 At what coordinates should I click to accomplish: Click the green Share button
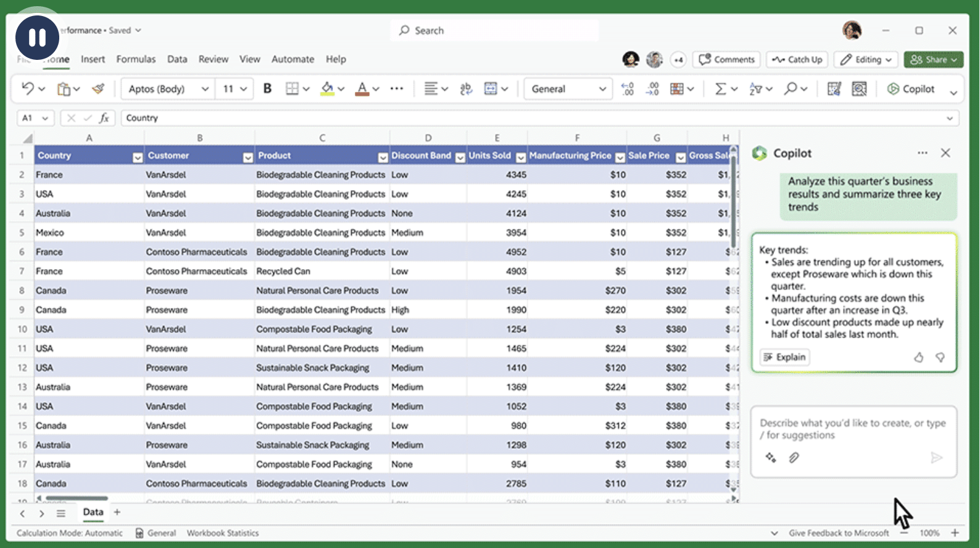coord(934,59)
